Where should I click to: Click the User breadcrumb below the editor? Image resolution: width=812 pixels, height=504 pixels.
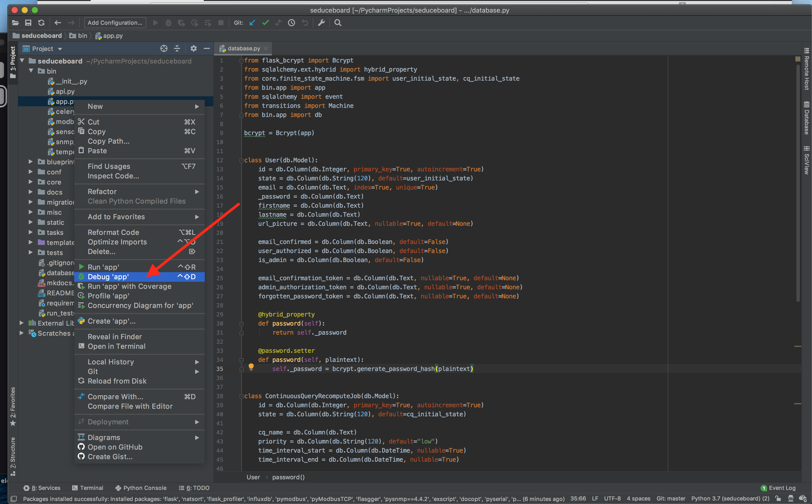(253, 477)
